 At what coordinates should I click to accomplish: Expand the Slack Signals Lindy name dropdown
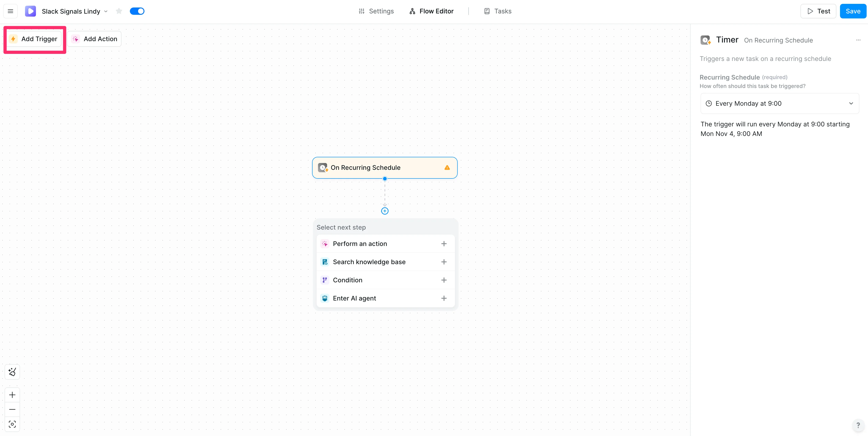click(x=106, y=11)
